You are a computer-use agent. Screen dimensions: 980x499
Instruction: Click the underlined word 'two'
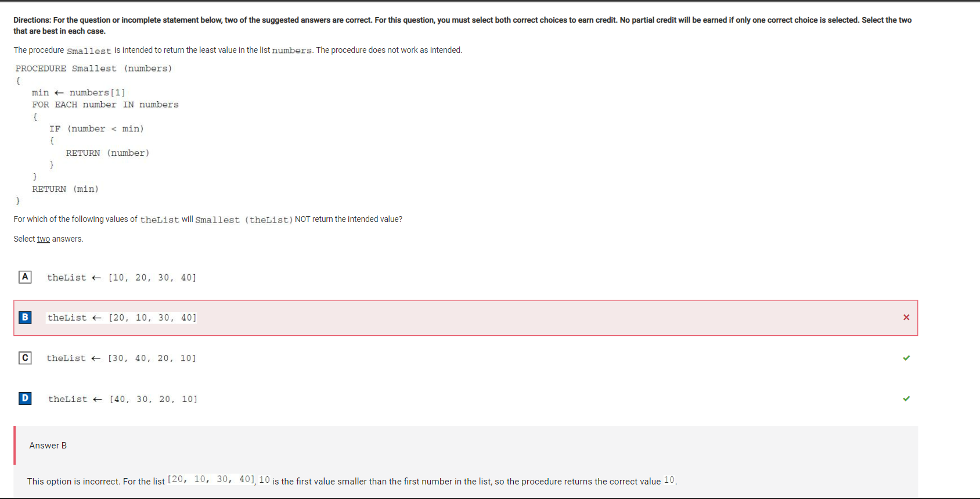coord(44,239)
